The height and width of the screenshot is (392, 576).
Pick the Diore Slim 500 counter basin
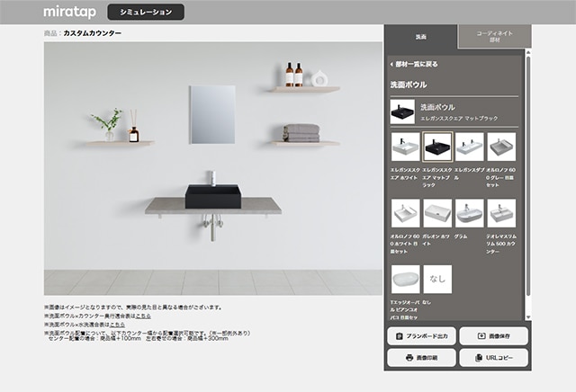[501, 213]
